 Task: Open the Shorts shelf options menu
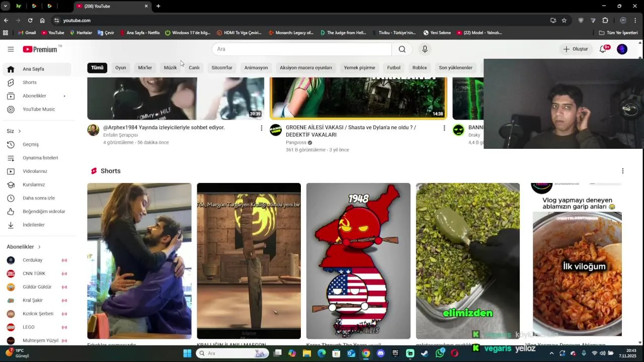coord(622,171)
